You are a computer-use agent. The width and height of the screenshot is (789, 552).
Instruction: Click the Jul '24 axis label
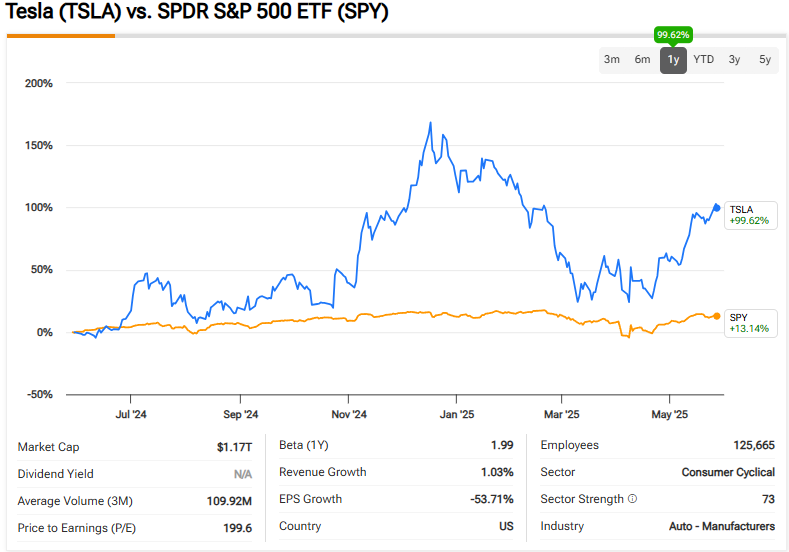pyautogui.click(x=131, y=415)
